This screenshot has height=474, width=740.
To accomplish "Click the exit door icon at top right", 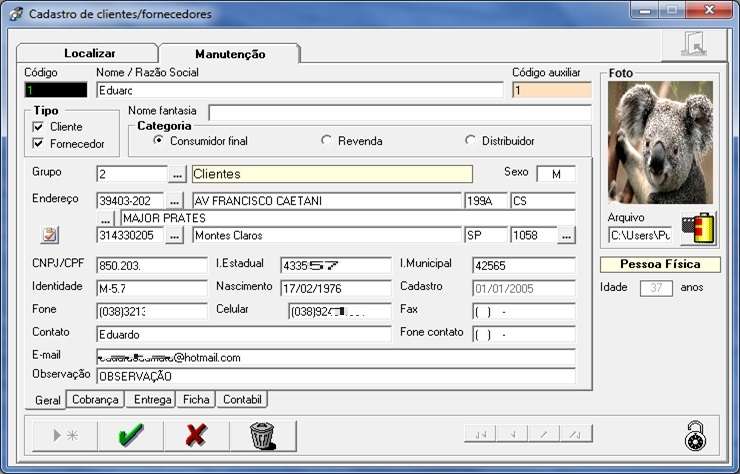I will 693,44.
